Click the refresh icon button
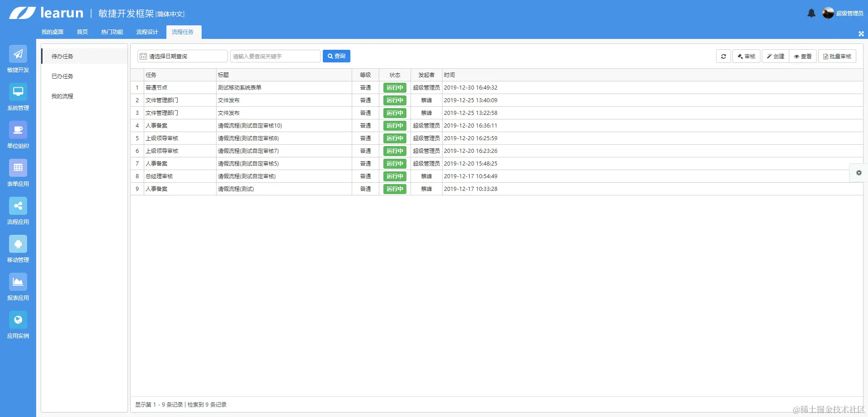 click(x=723, y=56)
